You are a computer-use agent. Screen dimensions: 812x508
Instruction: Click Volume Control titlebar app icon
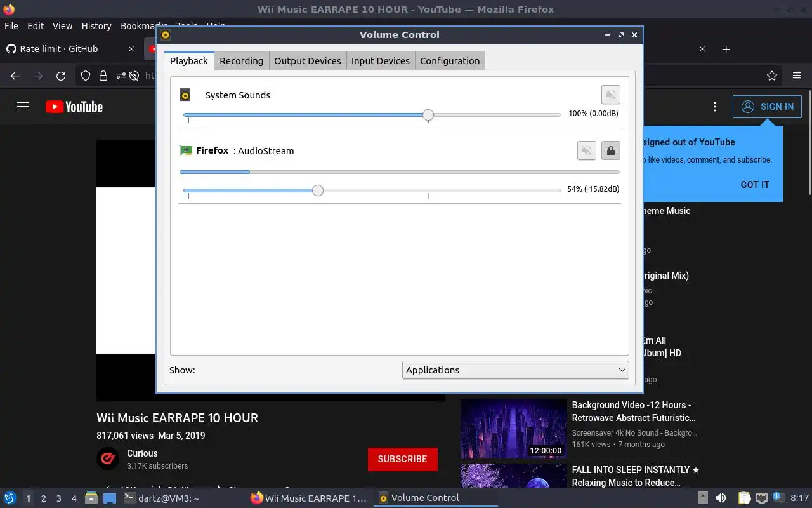pyautogui.click(x=166, y=35)
